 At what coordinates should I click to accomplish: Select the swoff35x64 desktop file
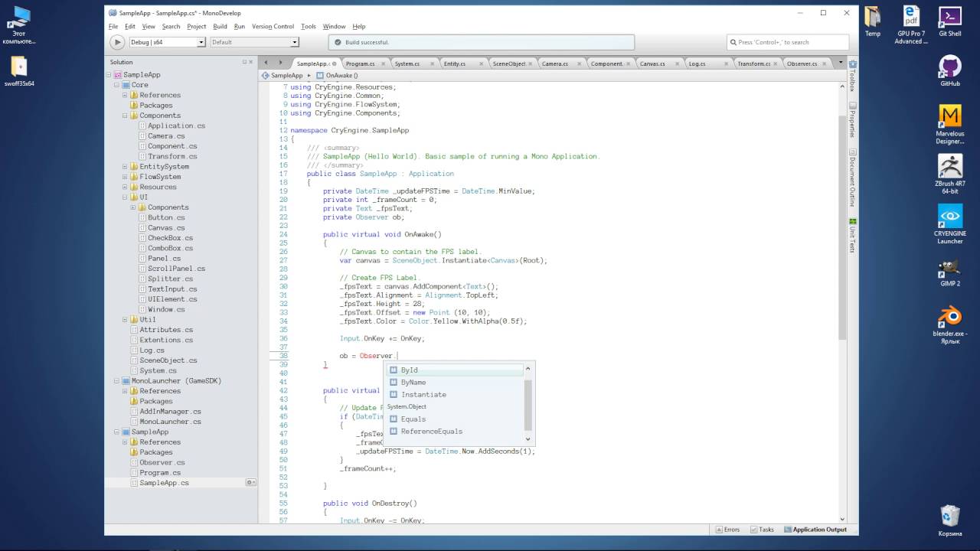pos(18,71)
